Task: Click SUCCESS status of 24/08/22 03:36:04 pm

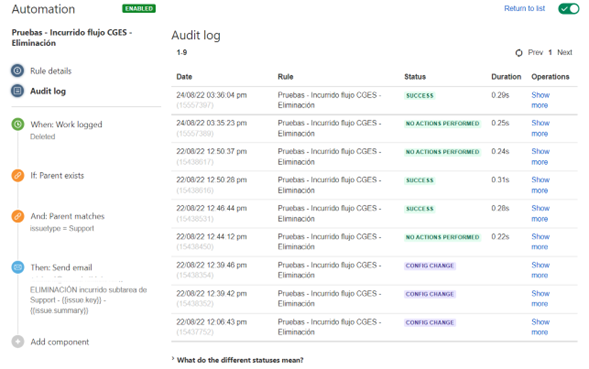Action: coord(420,95)
